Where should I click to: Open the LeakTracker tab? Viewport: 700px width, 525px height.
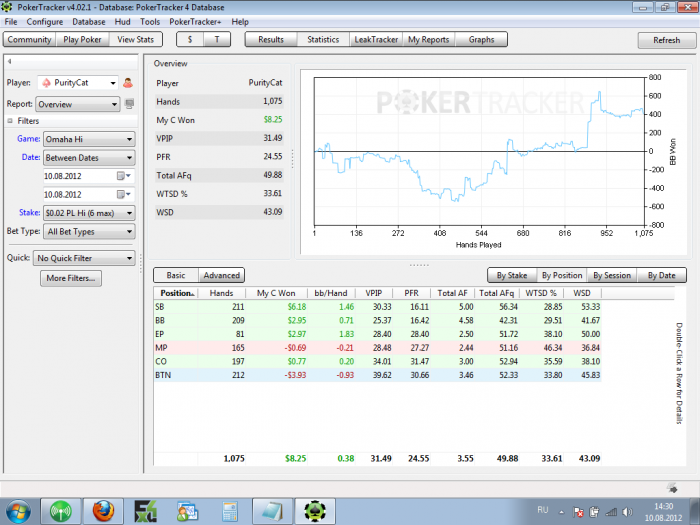376,39
